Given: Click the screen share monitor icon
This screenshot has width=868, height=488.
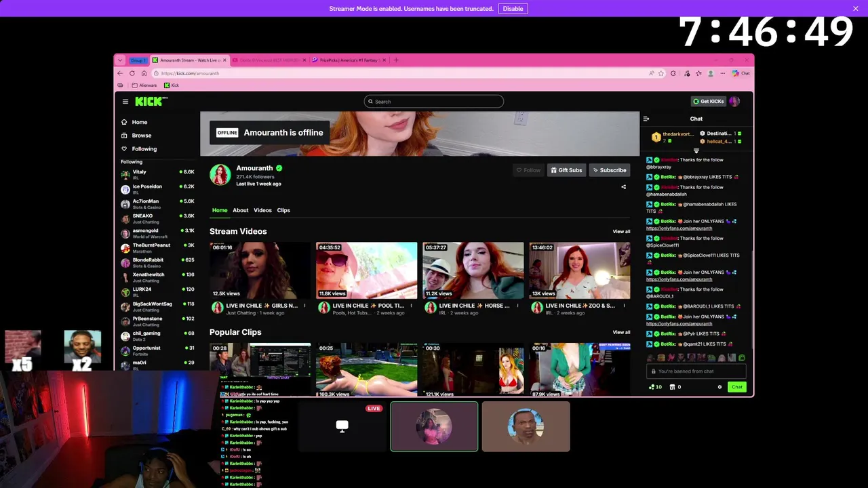Looking at the screenshot, I should [342, 426].
